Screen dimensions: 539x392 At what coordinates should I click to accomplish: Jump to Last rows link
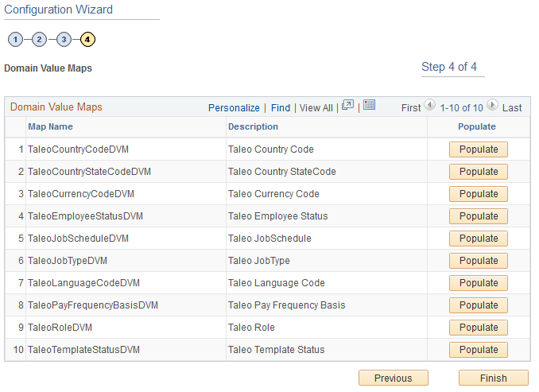point(512,108)
